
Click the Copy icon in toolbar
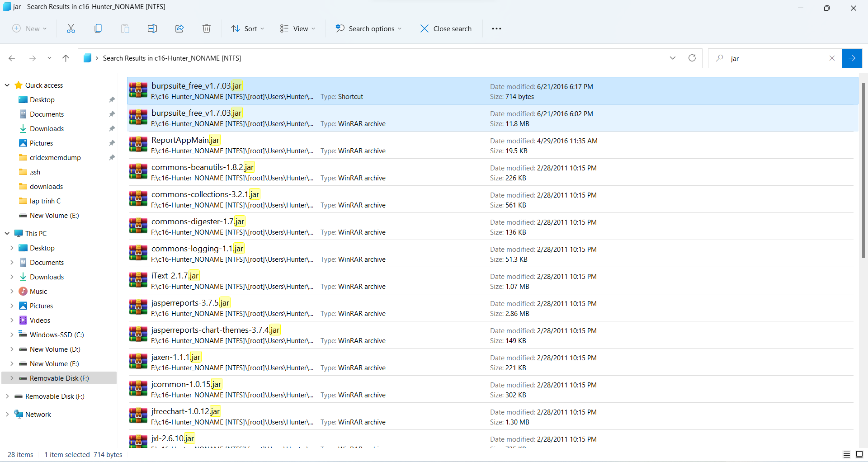pos(98,28)
